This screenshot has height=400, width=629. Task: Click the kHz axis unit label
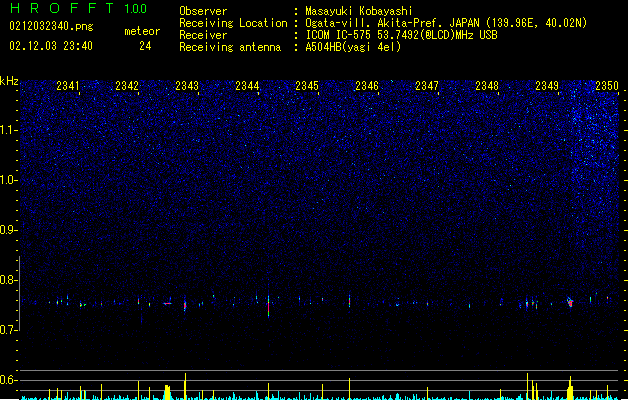coord(9,81)
